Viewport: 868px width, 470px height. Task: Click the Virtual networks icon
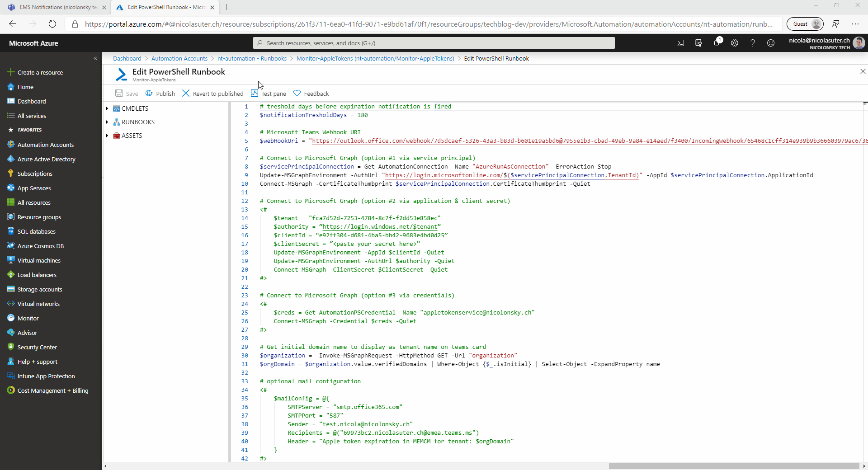click(11, 304)
